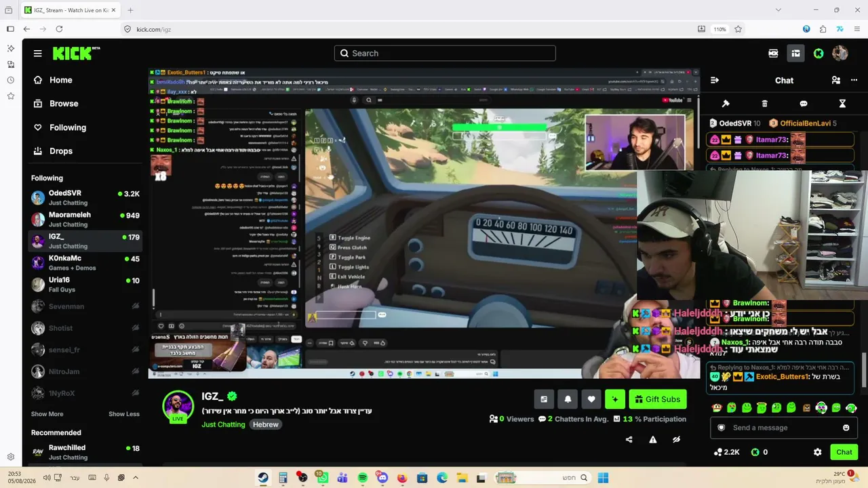
Task: Open Uria16 channel in Following list
Action: (x=85, y=284)
